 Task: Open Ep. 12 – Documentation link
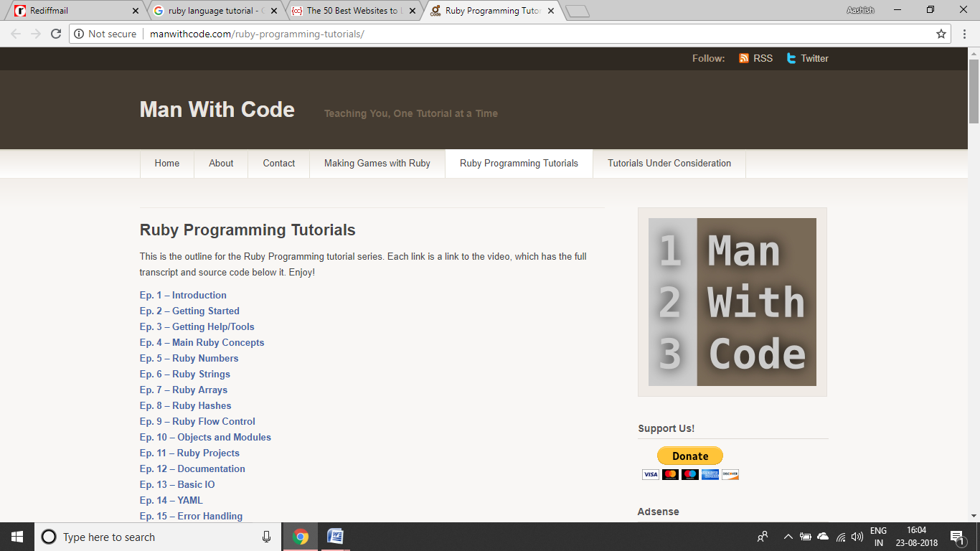192,468
